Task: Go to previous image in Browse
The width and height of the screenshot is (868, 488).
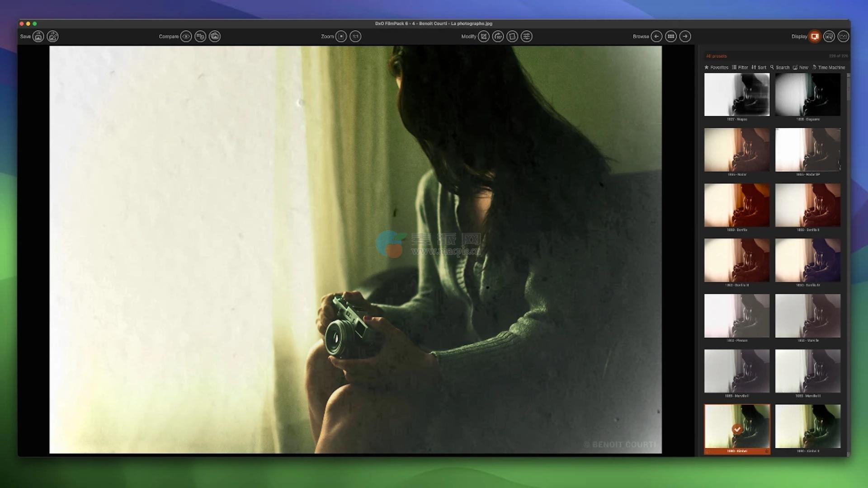Action: click(656, 37)
